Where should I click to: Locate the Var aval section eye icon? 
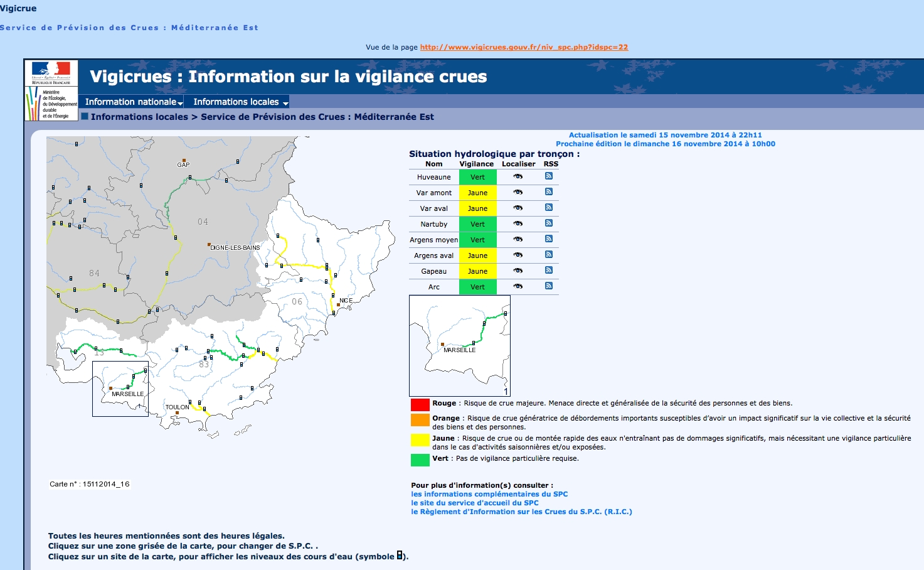pyautogui.click(x=518, y=208)
